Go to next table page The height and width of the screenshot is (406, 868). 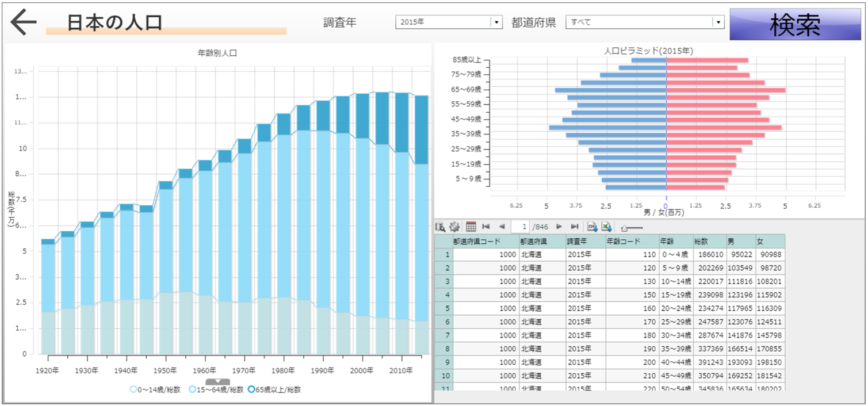tap(559, 227)
